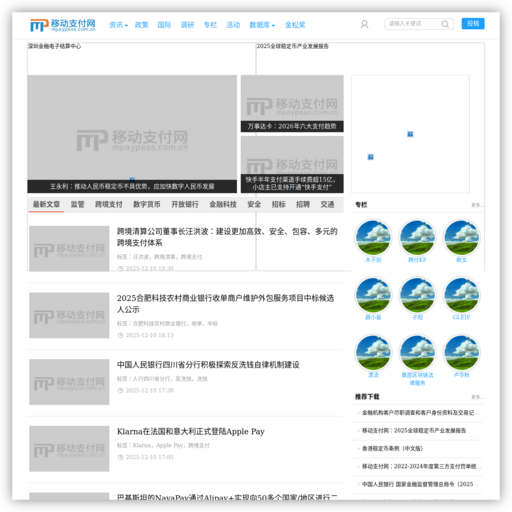This screenshot has height=512, width=512.
Task: Open columnist avatar for GLEIF
Action: pos(462,295)
